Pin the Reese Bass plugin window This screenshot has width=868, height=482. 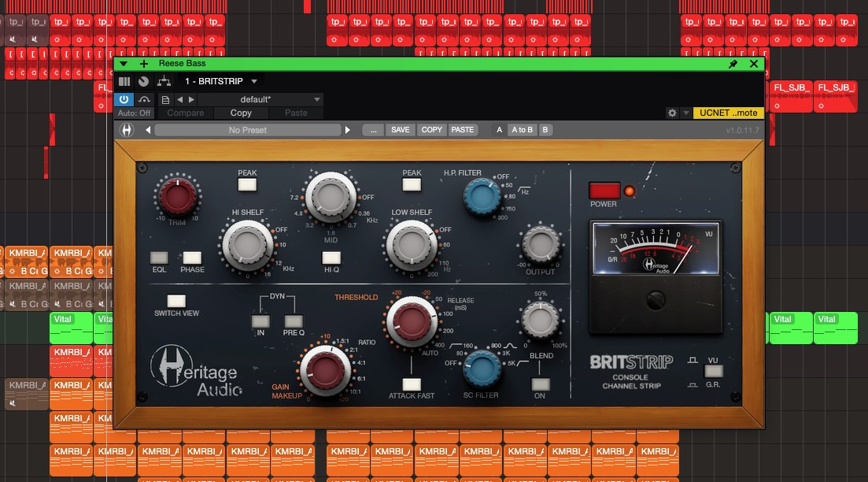[733, 64]
